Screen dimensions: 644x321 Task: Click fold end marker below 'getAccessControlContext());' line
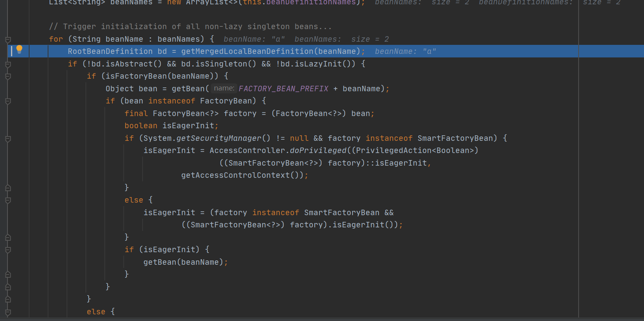pos(8,188)
